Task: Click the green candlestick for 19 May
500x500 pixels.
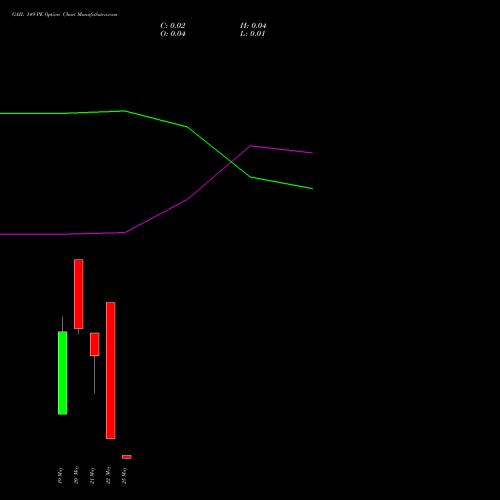Action: 63,373
